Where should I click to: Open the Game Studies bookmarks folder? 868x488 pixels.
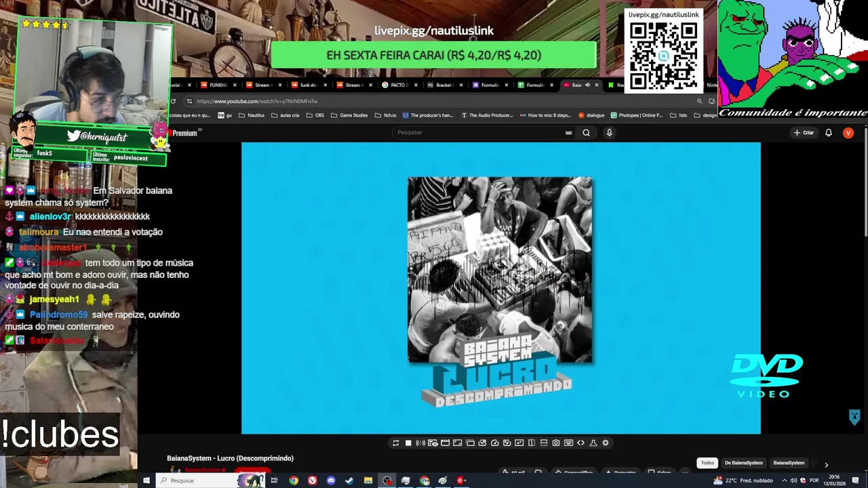[349, 115]
